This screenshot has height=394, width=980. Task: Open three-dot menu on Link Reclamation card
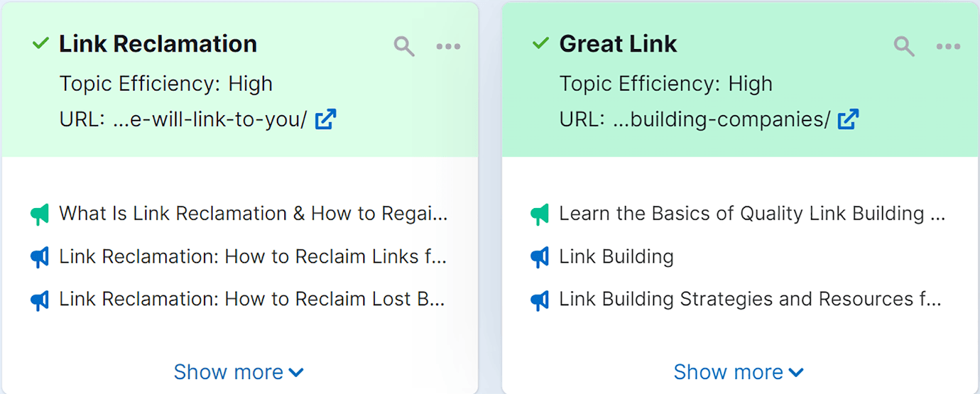click(448, 46)
